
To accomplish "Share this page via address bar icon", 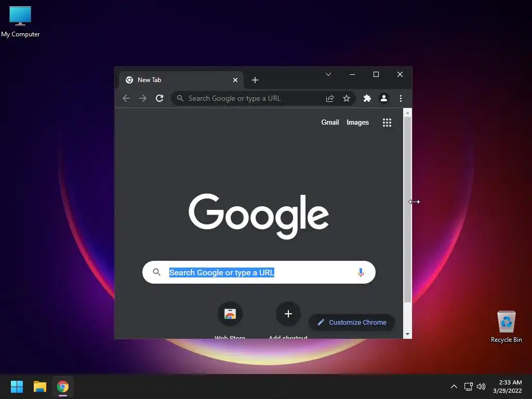I will coord(330,98).
